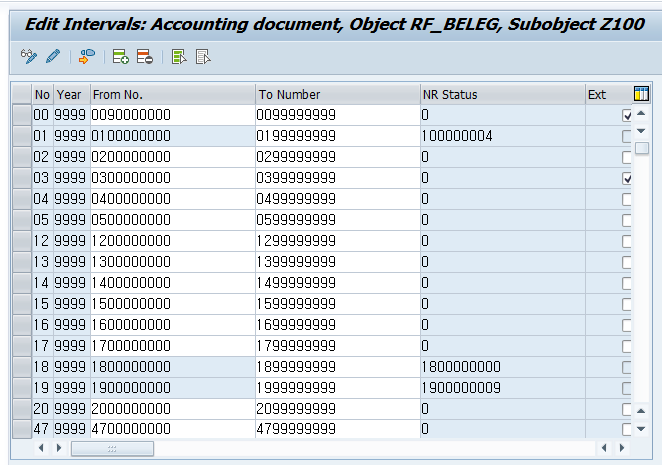Click From No. field 0200000000

click(x=173, y=158)
